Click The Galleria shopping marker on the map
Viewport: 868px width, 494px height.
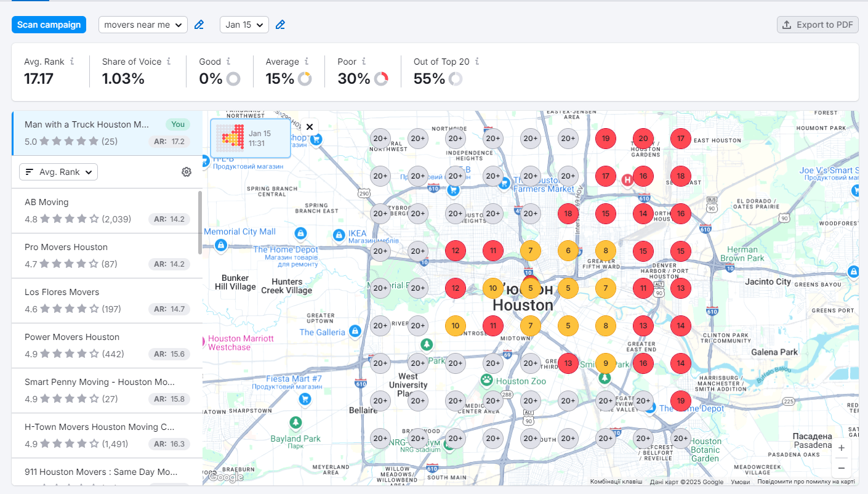pos(355,331)
